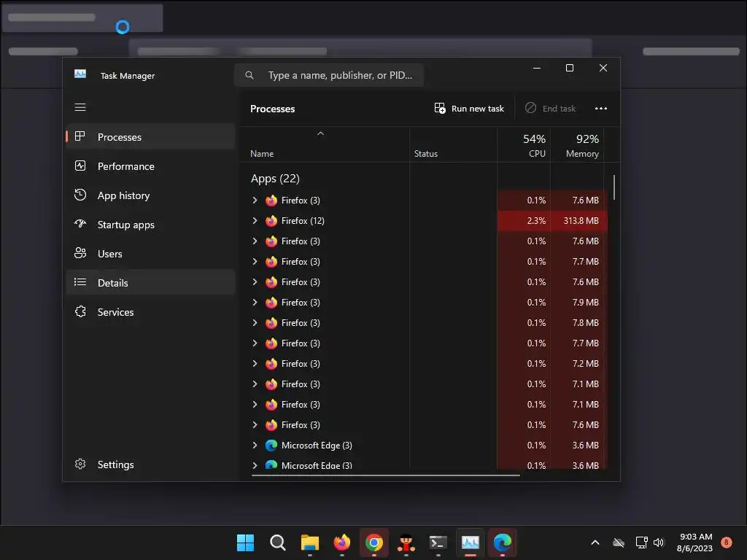Open the volume control in system tray

pyautogui.click(x=659, y=542)
